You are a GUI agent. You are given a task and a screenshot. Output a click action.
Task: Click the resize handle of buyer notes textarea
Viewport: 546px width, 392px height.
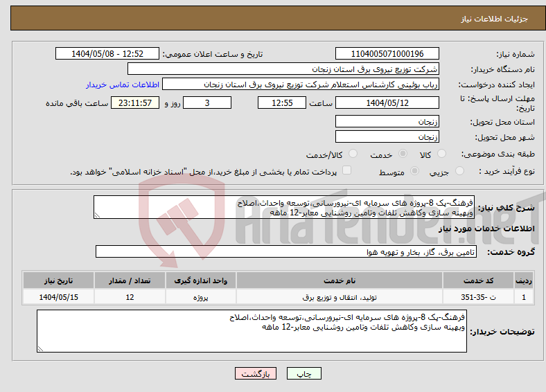[40, 349]
